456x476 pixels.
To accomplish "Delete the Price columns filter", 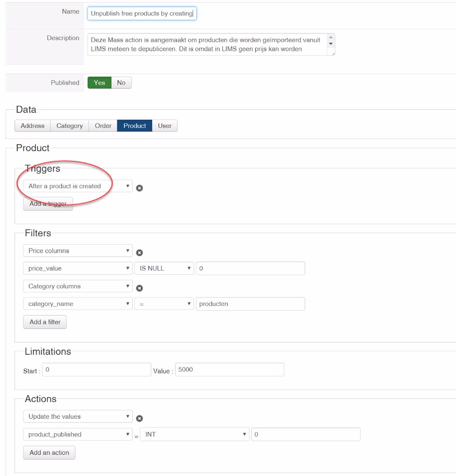I will [x=139, y=253].
